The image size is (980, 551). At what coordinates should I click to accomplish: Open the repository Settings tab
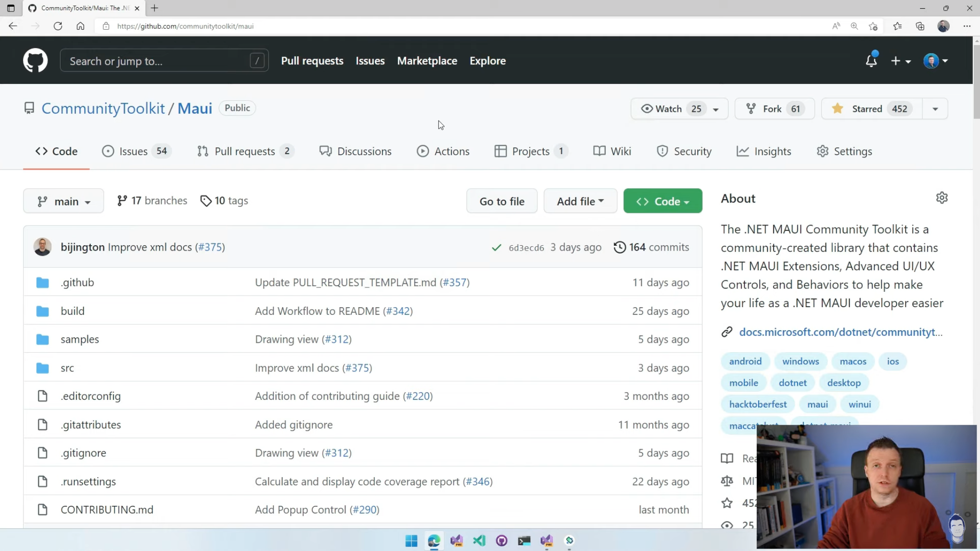[x=844, y=151]
